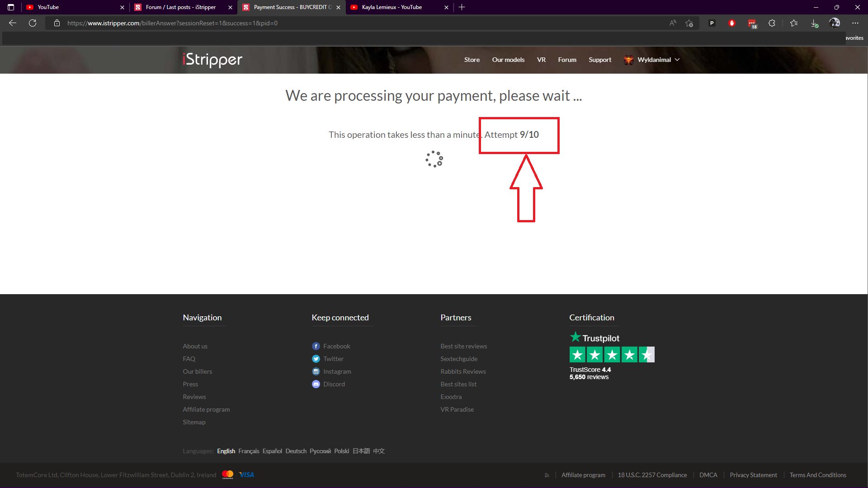Click the Discord icon in footer
The height and width of the screenshot is (488, 868).
click(316, 384)
